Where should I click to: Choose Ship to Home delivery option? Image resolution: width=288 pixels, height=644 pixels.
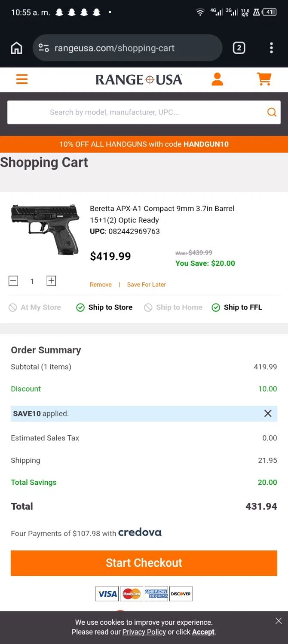tap(173, 307)
